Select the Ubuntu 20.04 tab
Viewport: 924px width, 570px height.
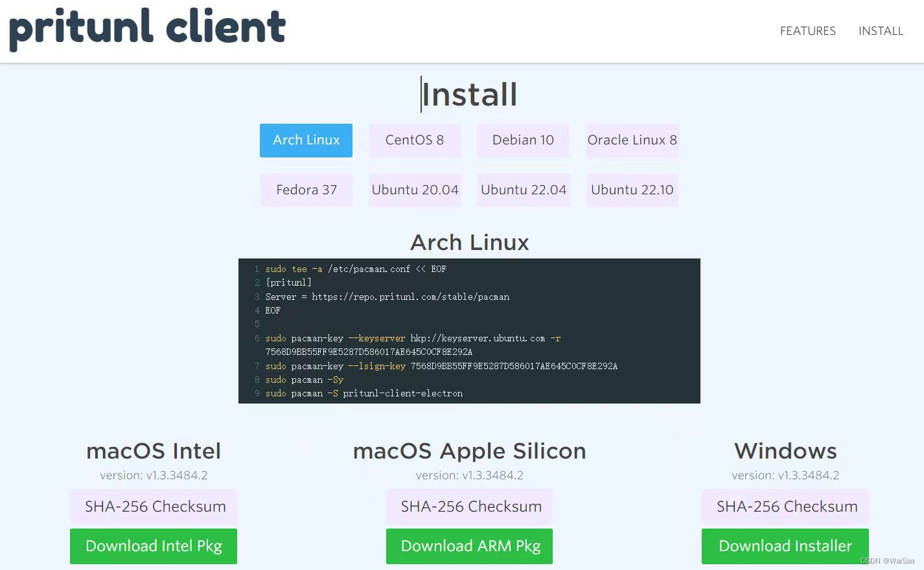[415, 190]
